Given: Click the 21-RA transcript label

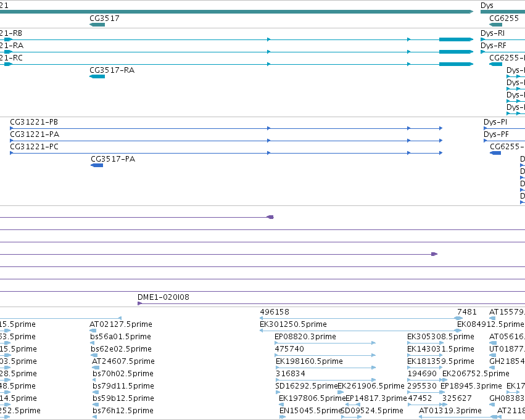Looking at the screenshot, I should 12,46.
